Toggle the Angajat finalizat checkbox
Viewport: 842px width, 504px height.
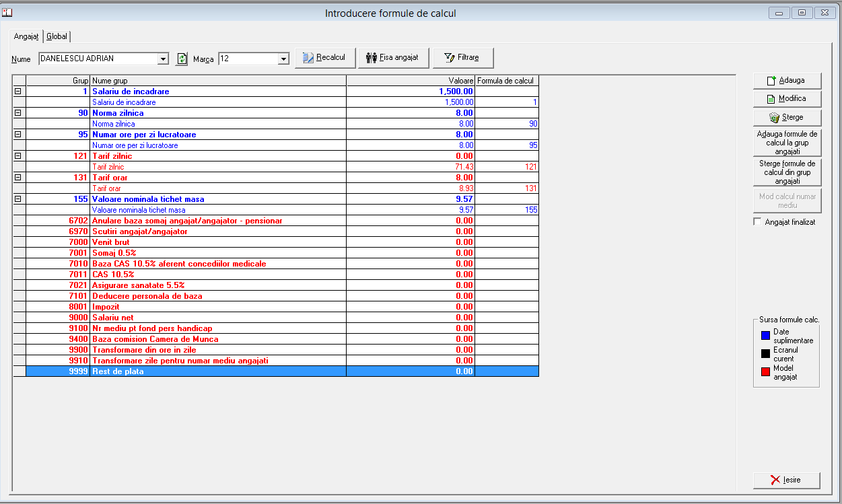click(x=757, y=222)
